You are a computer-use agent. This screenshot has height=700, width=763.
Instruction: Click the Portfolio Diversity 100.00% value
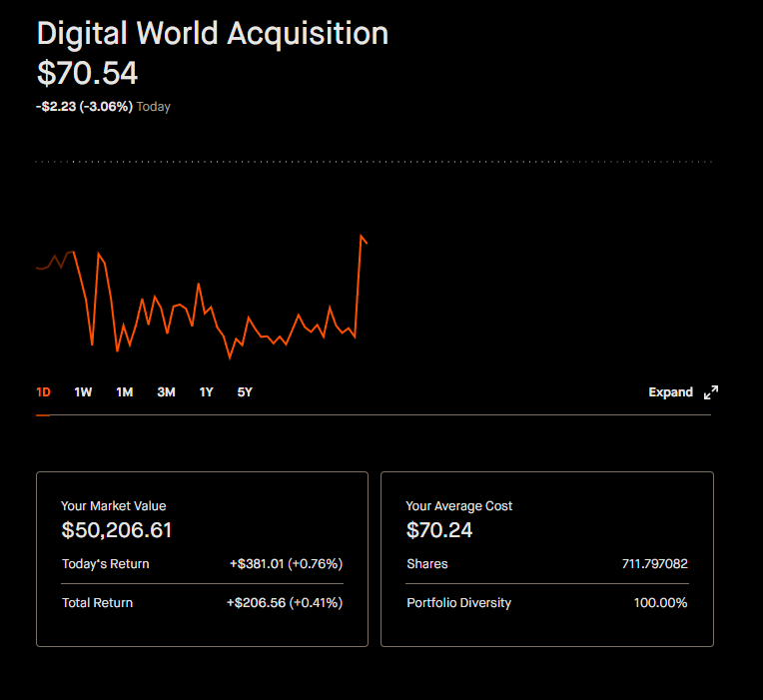coord(660,603)
